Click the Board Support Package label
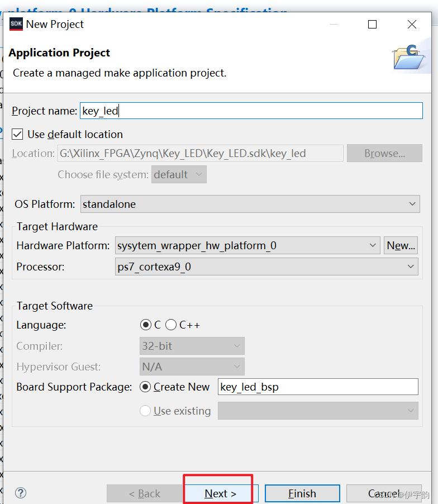Image resolution: width=438 pixels, height=504 pixels. 74,387
